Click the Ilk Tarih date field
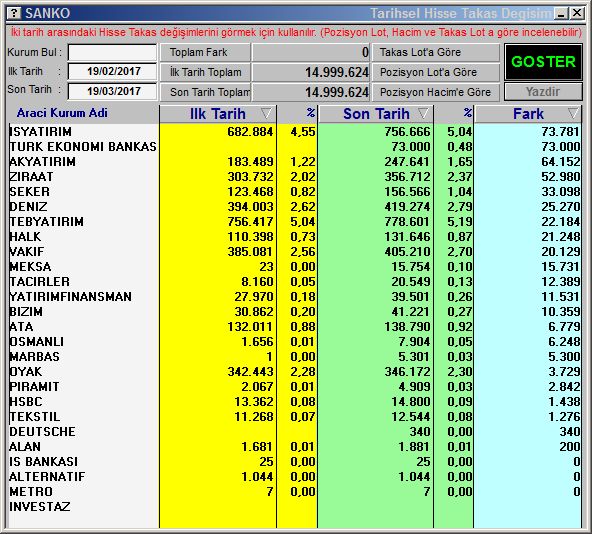Image resolution: width=592 pixels, height=534 pixels. point(112,71)
